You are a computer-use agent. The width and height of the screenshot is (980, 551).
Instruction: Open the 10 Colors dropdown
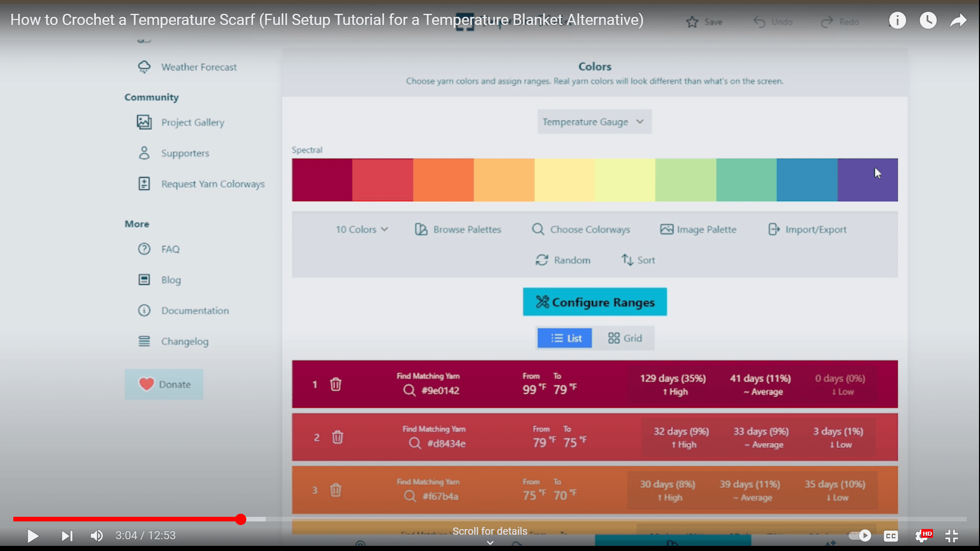tap(361, 230)
